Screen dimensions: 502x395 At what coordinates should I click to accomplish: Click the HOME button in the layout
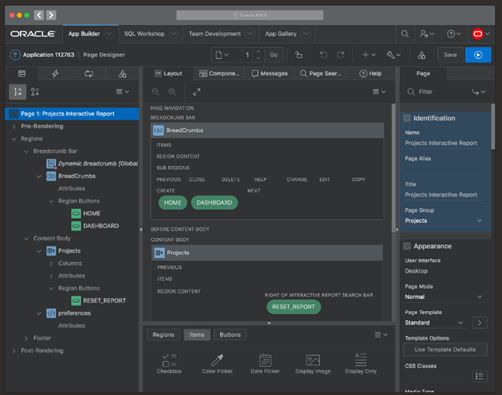173,203
